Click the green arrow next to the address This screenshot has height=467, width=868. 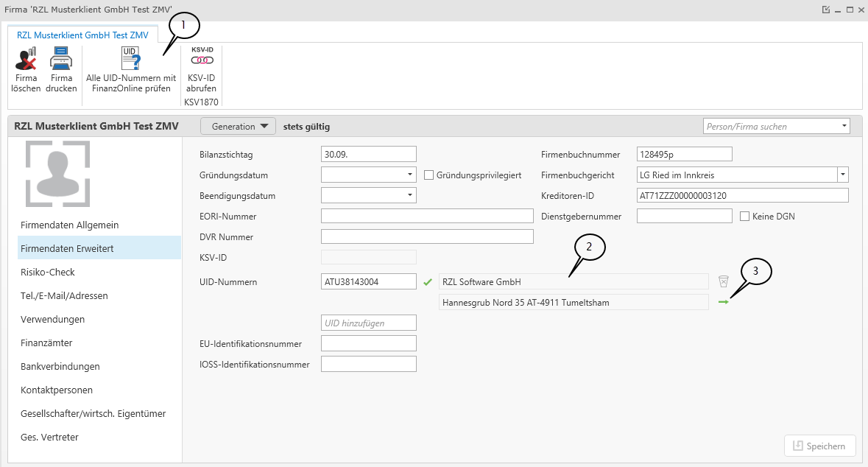tap(723, 302)
